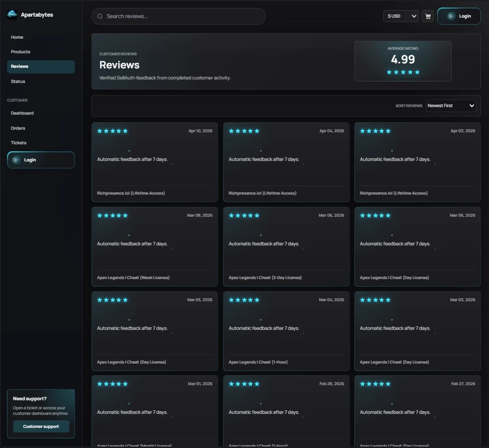Click the Mar 03, 2026 date

pyautogui.click(x=462, y=300)
